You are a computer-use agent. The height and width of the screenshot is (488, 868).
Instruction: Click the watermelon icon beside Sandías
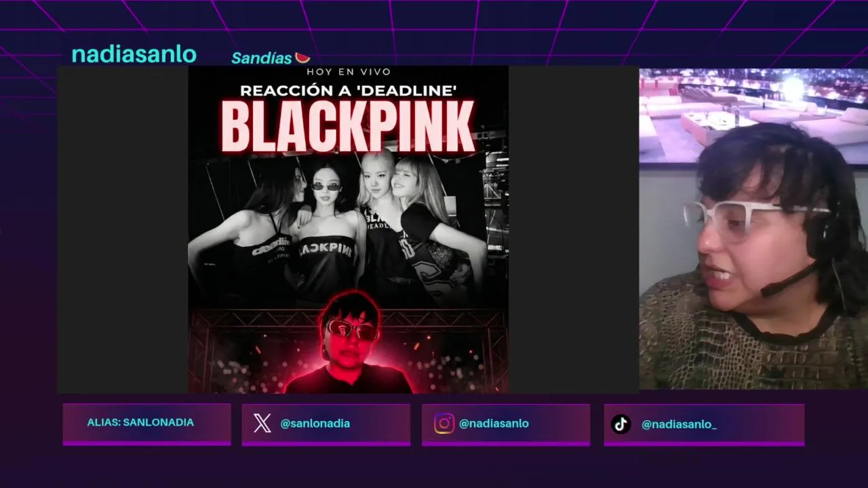302,58
